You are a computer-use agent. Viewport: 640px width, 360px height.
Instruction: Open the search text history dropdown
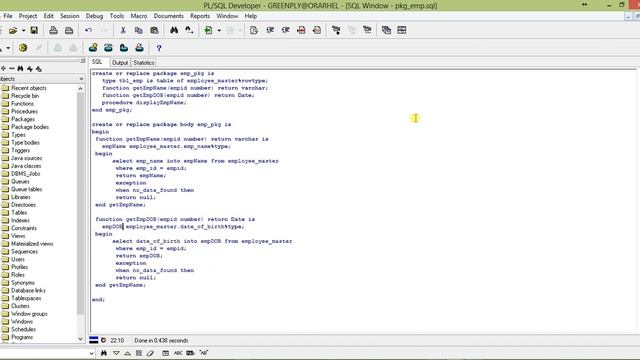pos(91,353)
